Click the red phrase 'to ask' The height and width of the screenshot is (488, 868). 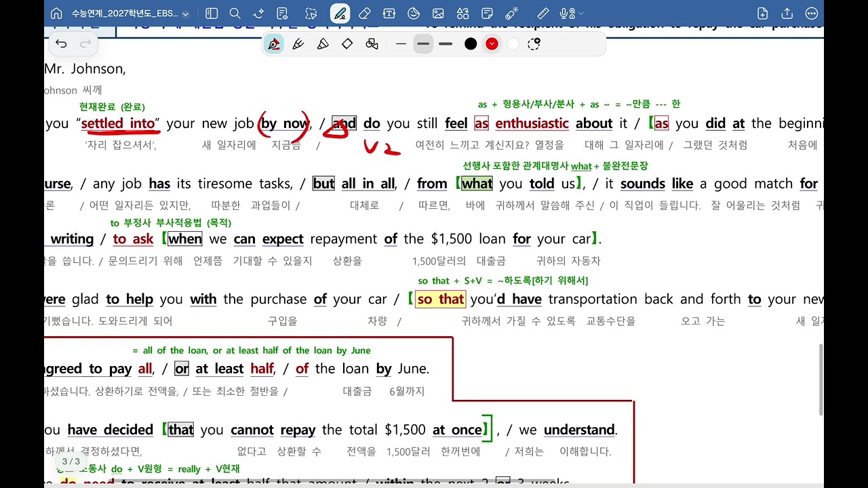(133, 239)
